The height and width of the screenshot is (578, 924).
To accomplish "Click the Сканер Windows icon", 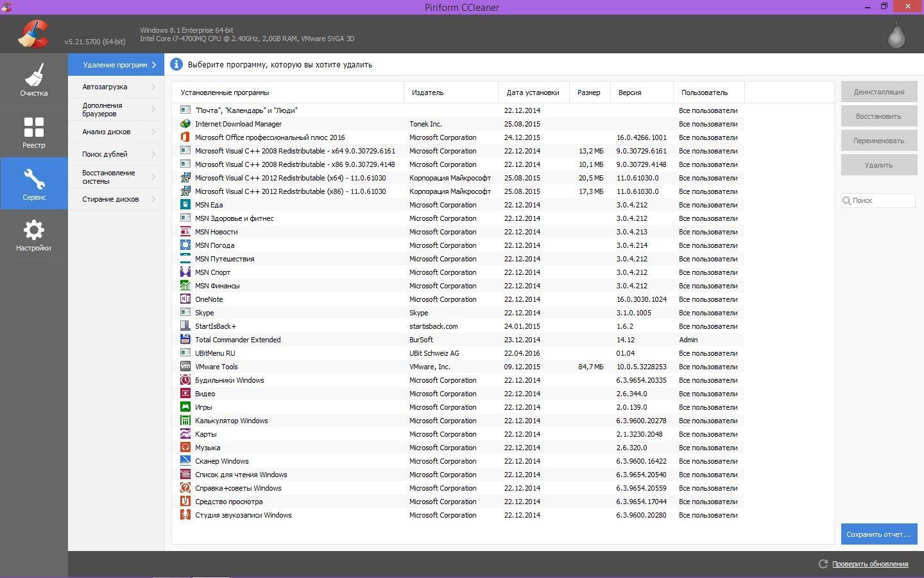I will [x=185, y=461].
